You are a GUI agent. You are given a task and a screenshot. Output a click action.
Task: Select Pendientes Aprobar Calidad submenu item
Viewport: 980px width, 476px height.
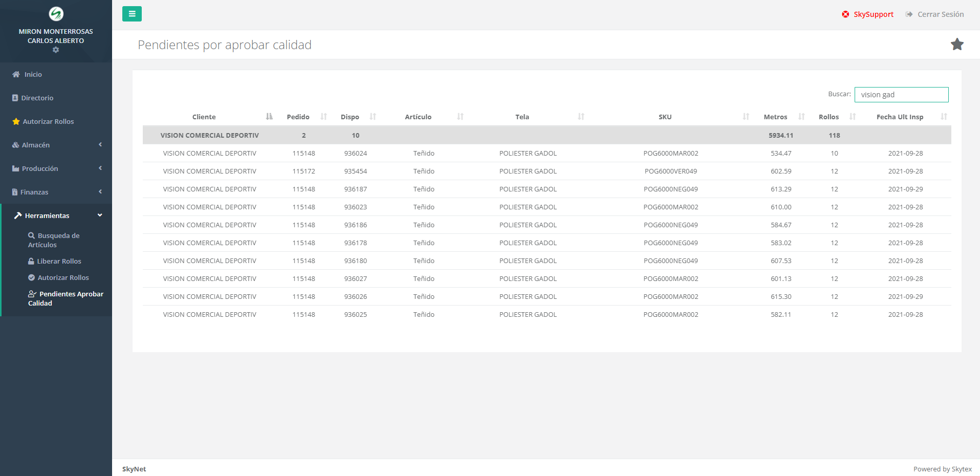pyautogui.click(x=66, y=298)
